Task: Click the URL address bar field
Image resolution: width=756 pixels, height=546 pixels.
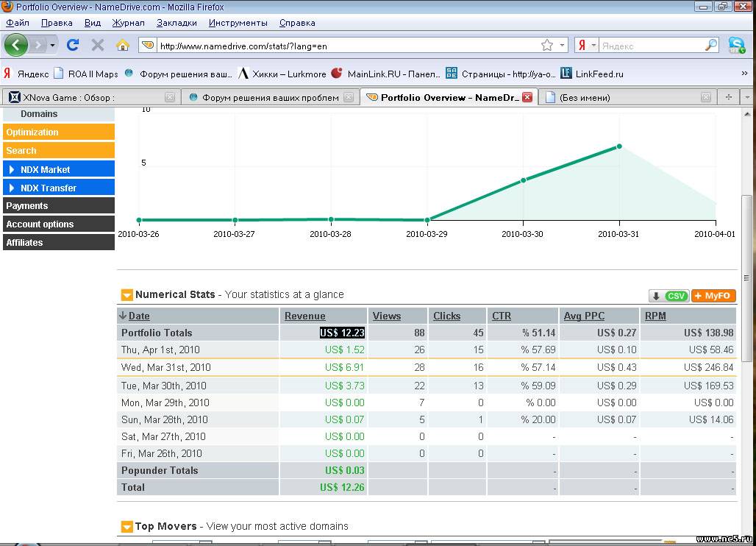Action: pyautogui.click(x=346, y=46)
